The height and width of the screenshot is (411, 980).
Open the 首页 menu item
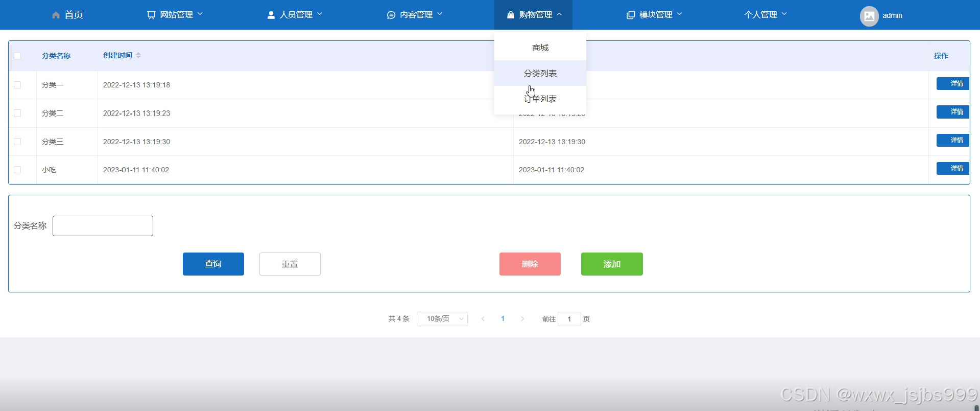(67, 15)
